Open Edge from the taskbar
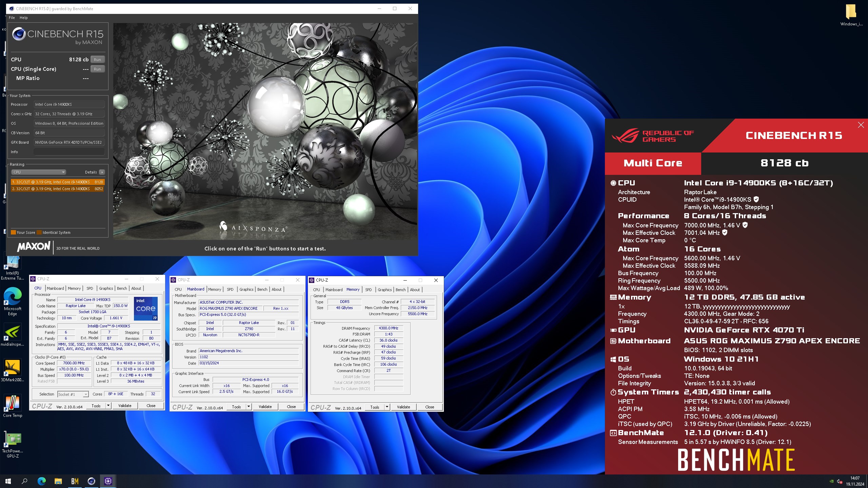This screenshot has height=488, width=868. (41, 481)
